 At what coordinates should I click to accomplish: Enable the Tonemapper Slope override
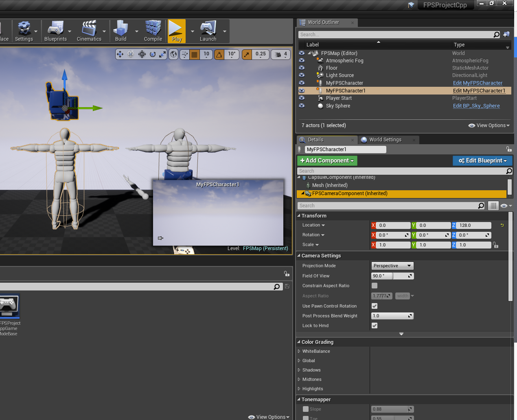pyautogui.click(x=306, y=409)
